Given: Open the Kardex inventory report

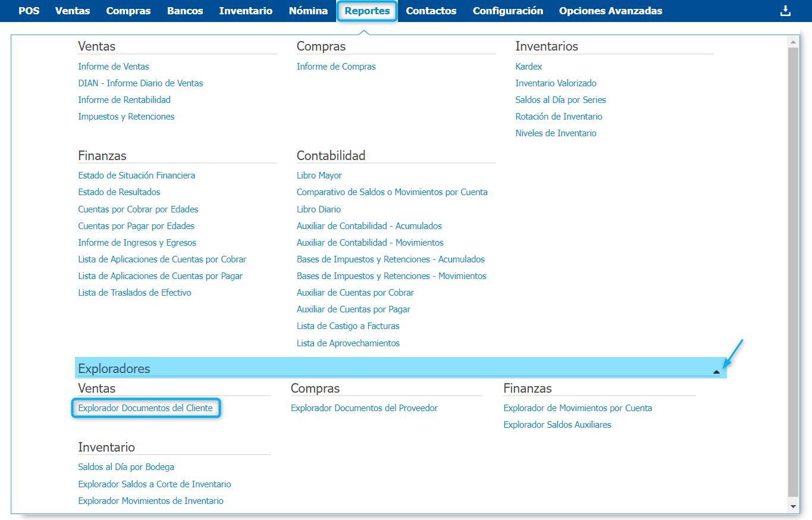Looking at the screenshot, I should coord(529,67).
